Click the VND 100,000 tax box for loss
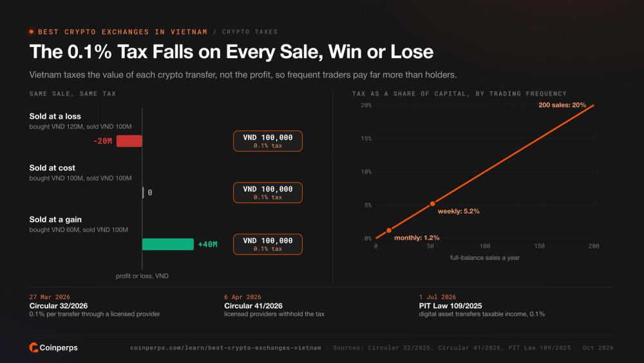 point(268,141)
